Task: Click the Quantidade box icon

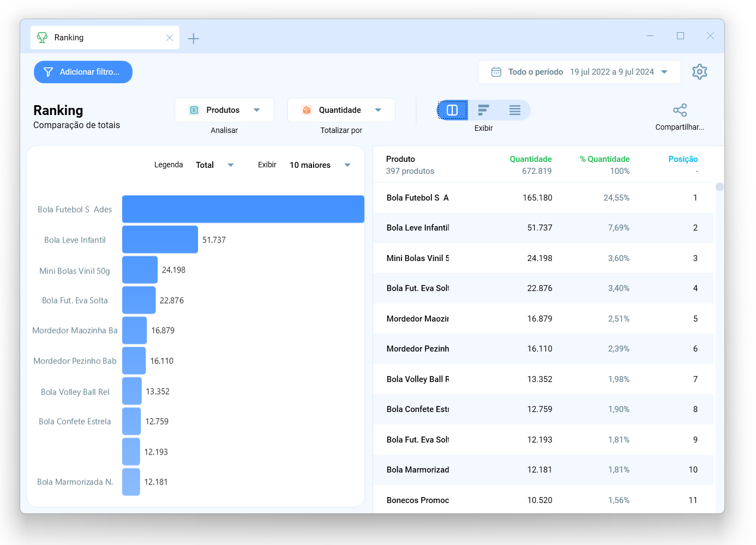Action: [x=307, y=110]
